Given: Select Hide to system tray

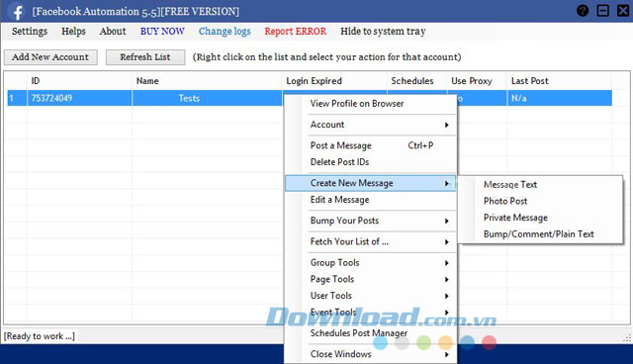Looking at the screenshot, I should coord(383,32).
